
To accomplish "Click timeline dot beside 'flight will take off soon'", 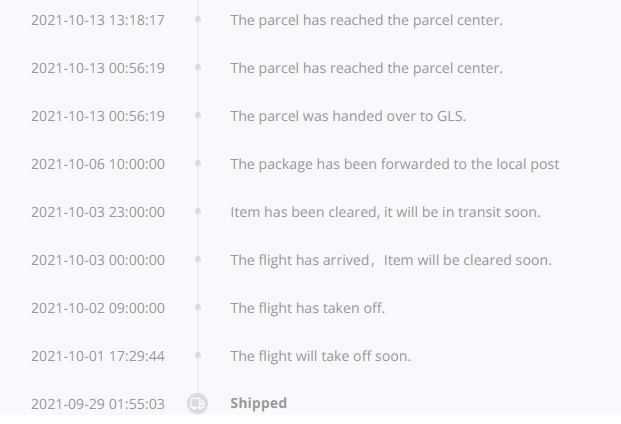I will [x=198, y=355].
